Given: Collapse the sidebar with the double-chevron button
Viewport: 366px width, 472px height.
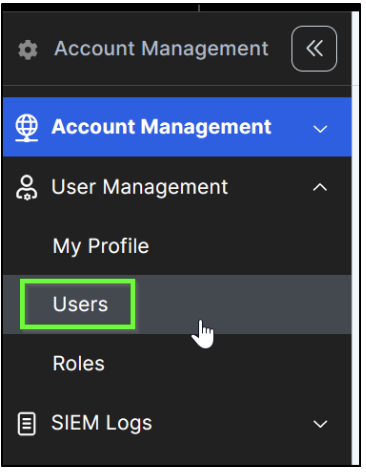Looking at the screenshot, I should [314, 49].
